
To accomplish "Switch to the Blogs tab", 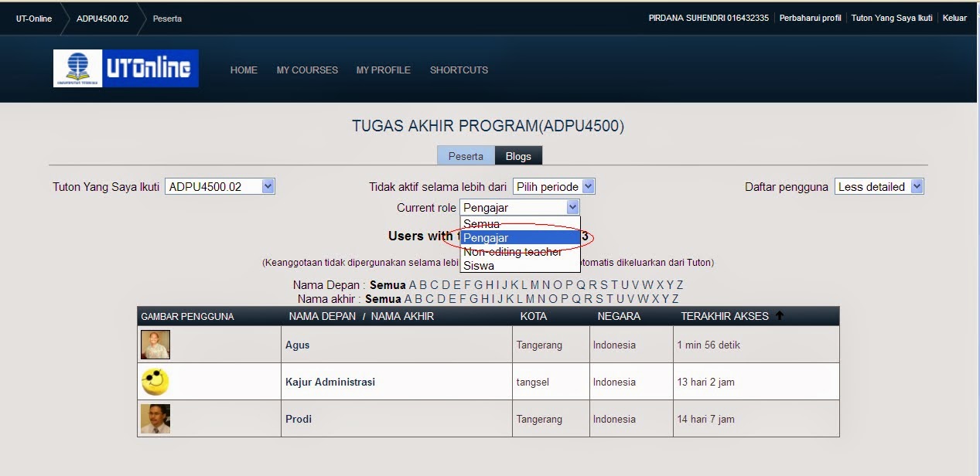I will [518, 156].
